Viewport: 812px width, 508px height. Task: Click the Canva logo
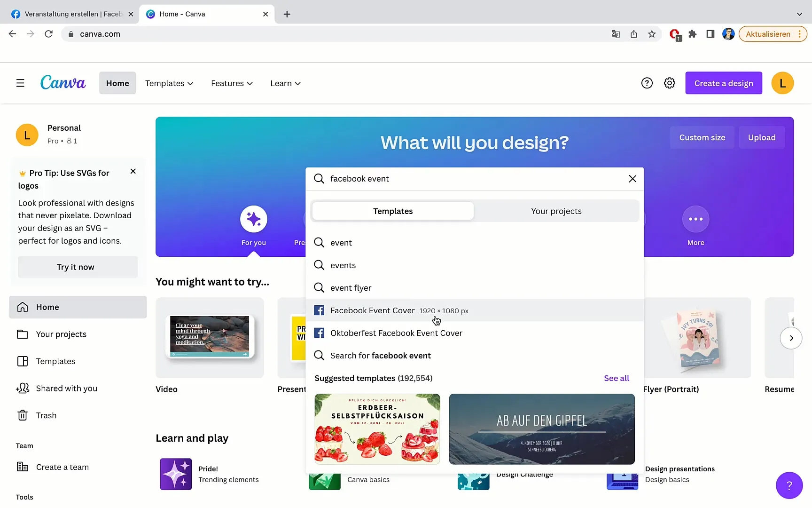[63, 83]
